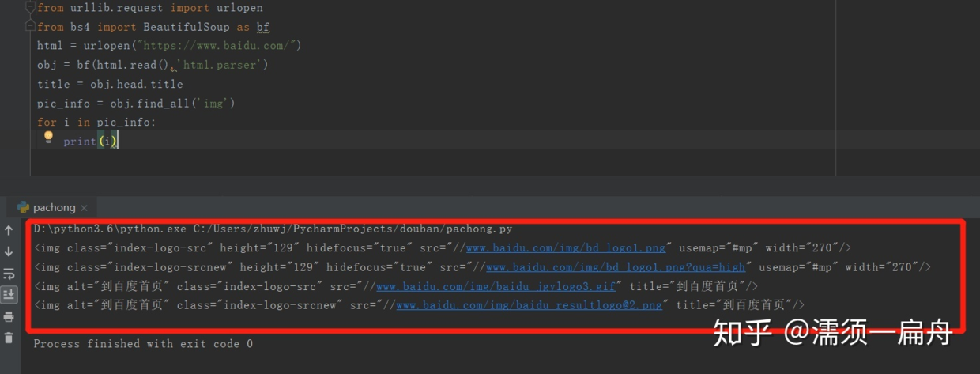Open the light bulb intention actions
The height and width of the screenshot is (374, 980).
coord(48,138)
